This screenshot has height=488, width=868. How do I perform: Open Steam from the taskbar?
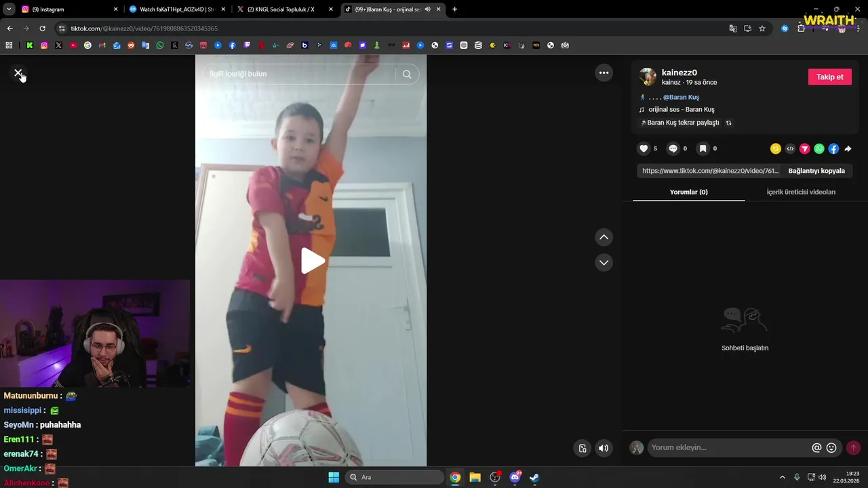click(x=534, y=477)
